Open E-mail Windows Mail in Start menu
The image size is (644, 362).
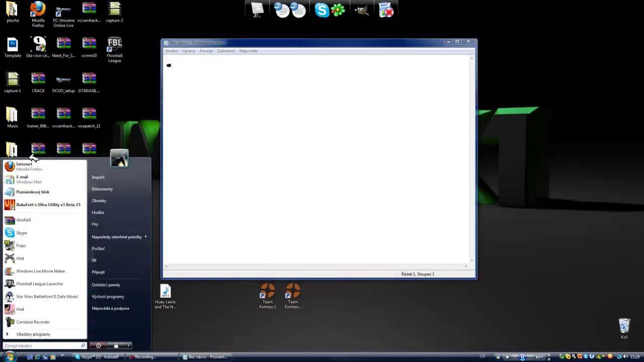(x=44, y=179)
